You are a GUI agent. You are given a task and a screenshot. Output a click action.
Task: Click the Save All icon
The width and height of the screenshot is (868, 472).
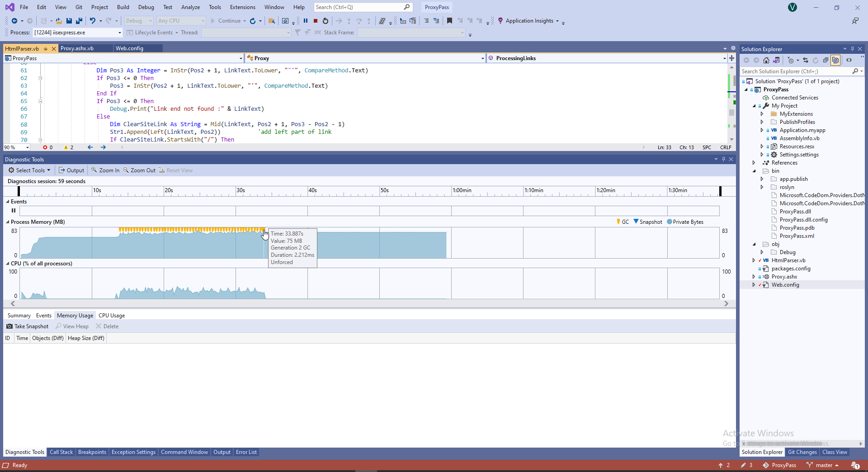tap(79, 21)
